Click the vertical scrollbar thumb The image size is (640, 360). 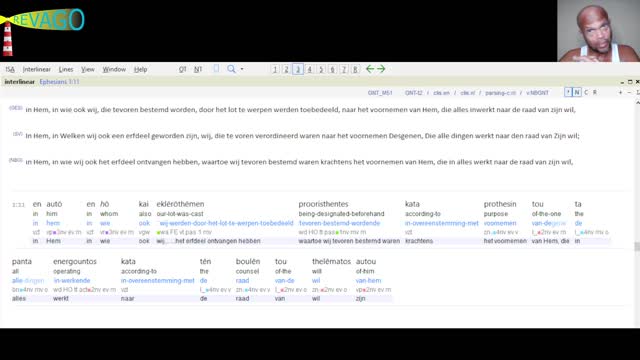point(636,246)
